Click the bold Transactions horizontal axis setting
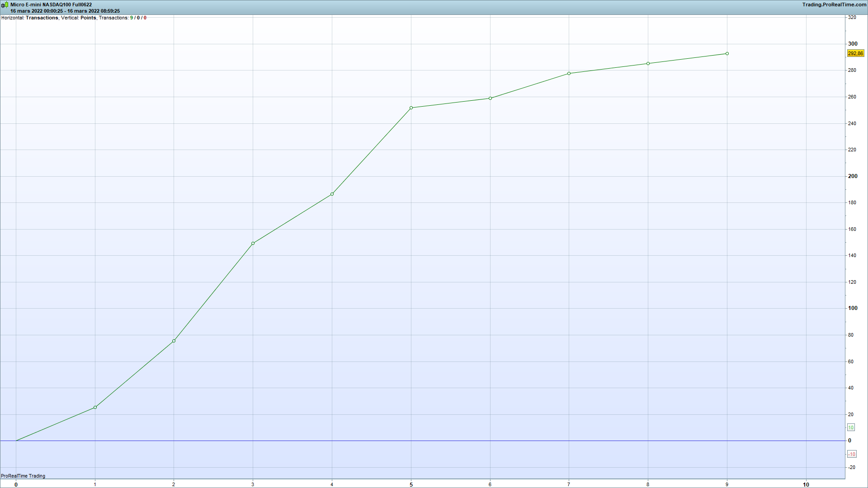 click(42, 18)
